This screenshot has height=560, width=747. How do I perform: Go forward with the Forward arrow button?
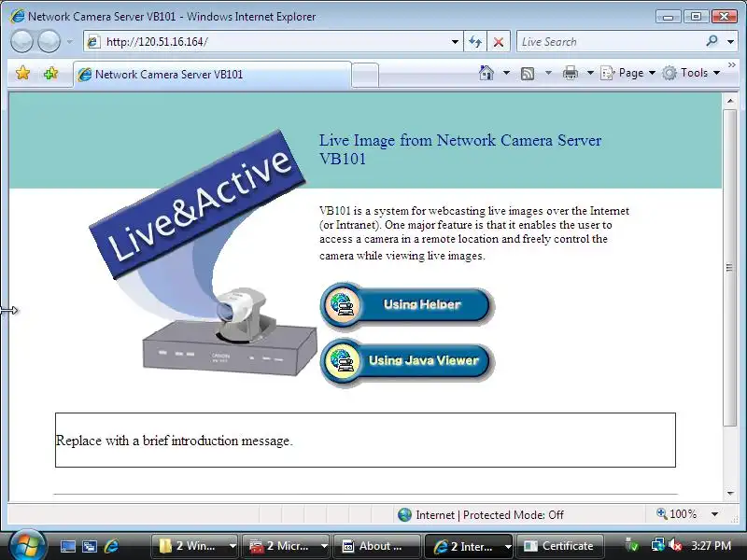[49, 41]
